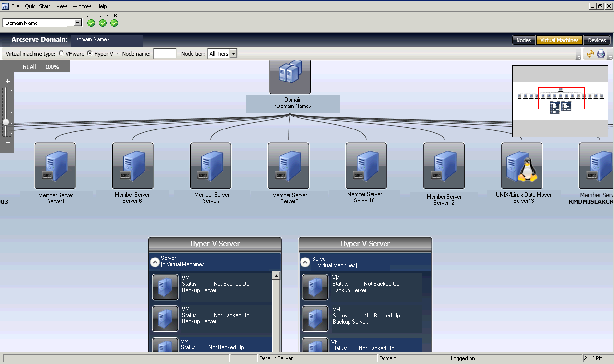Viewport: 614px width, 364px height.
Task: Click the zoom slider handle
Action: click(6, 122)
